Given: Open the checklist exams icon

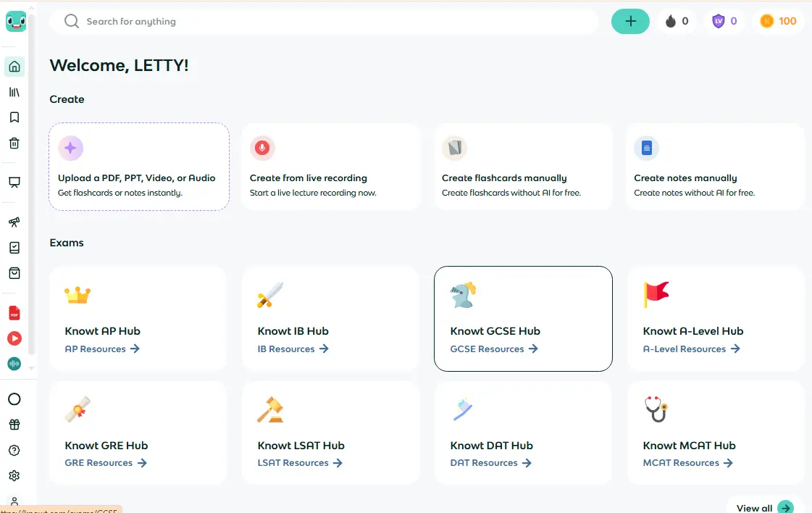Looking at the screenshot, I should click(x=14, y=248).
